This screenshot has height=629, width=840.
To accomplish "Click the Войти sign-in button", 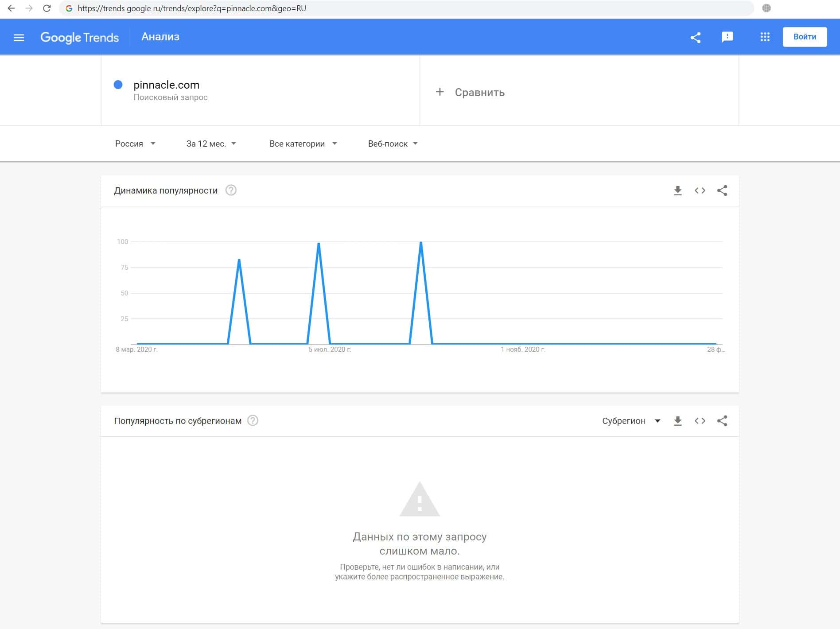I will [x=805, y=37].
